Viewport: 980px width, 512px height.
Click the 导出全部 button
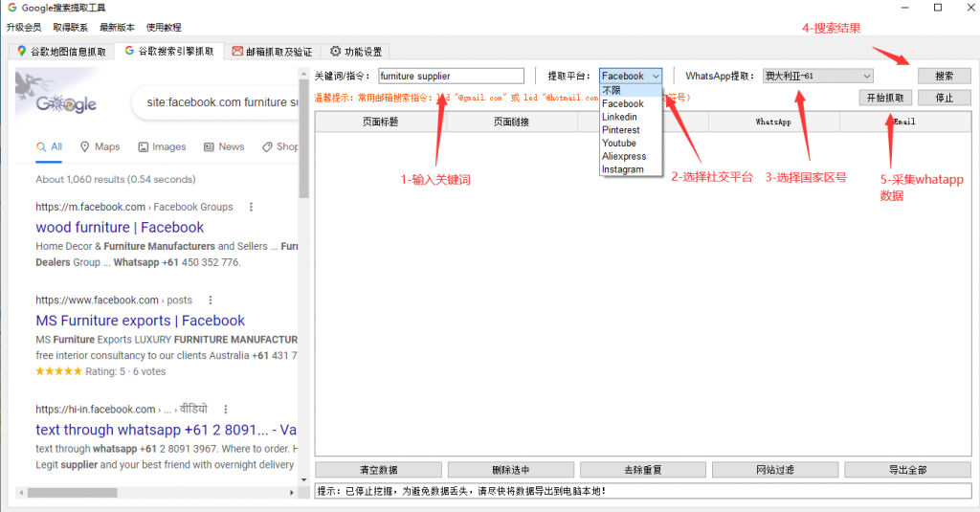(x=907, y=470)
